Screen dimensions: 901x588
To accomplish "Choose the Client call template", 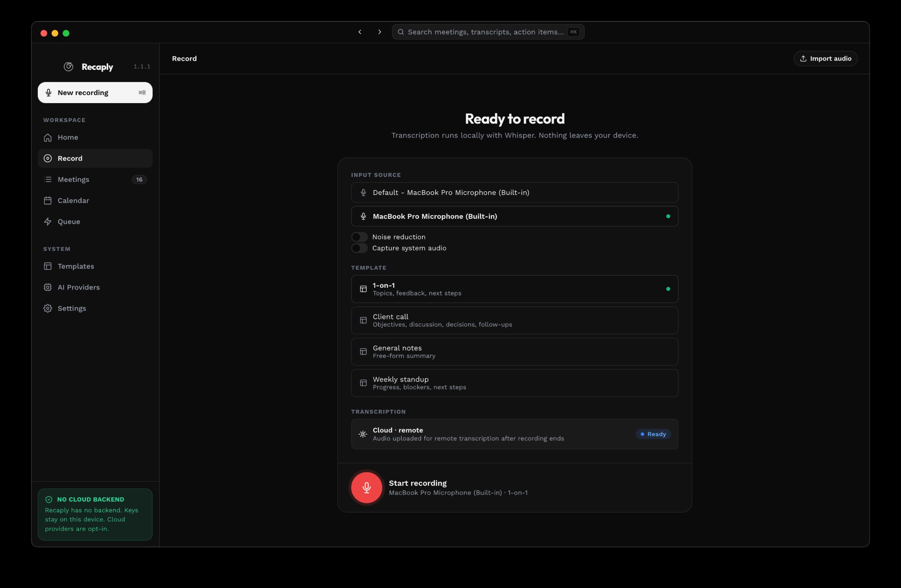I will 514,321.
